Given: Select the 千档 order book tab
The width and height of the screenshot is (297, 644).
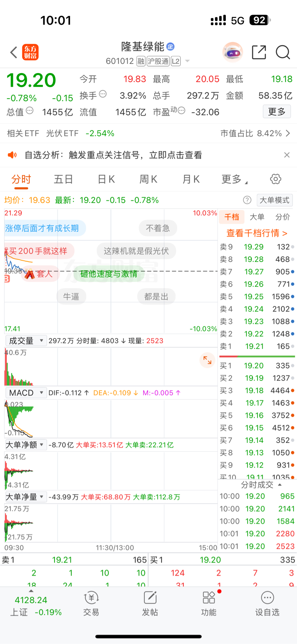Looking at the screenshot, I should [x=232, y=217].
